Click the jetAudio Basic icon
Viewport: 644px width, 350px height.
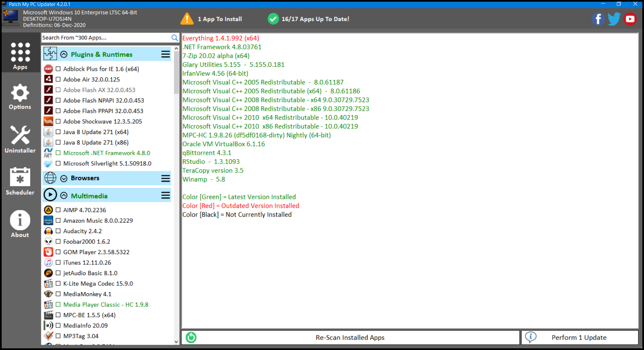click(48, 273)
